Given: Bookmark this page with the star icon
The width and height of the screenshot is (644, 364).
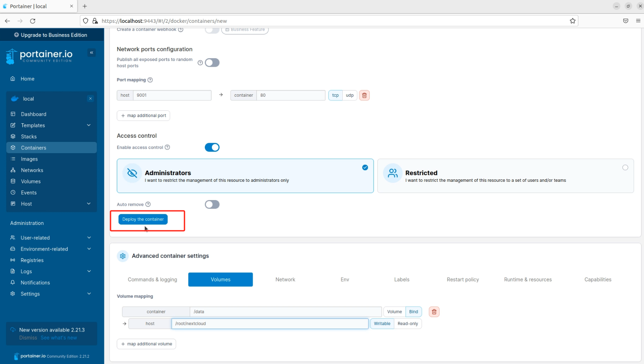Looking at the screenshot, I should point(573,21).
